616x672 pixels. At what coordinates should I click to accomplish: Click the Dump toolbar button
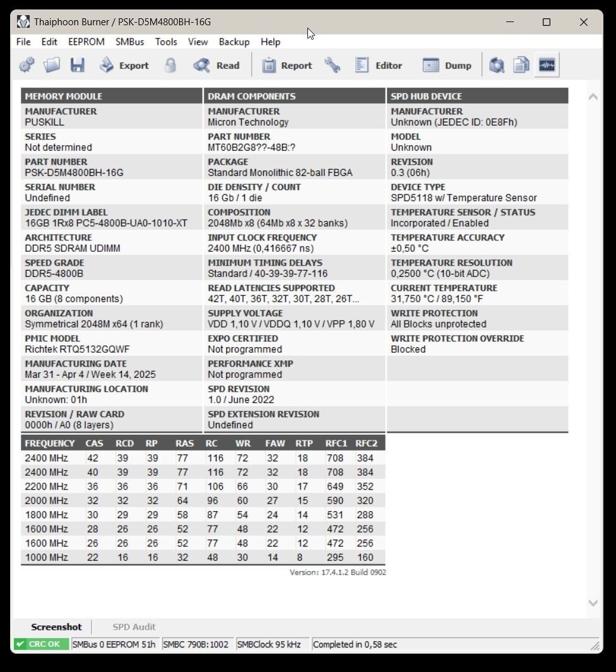(x=447, y=65)
